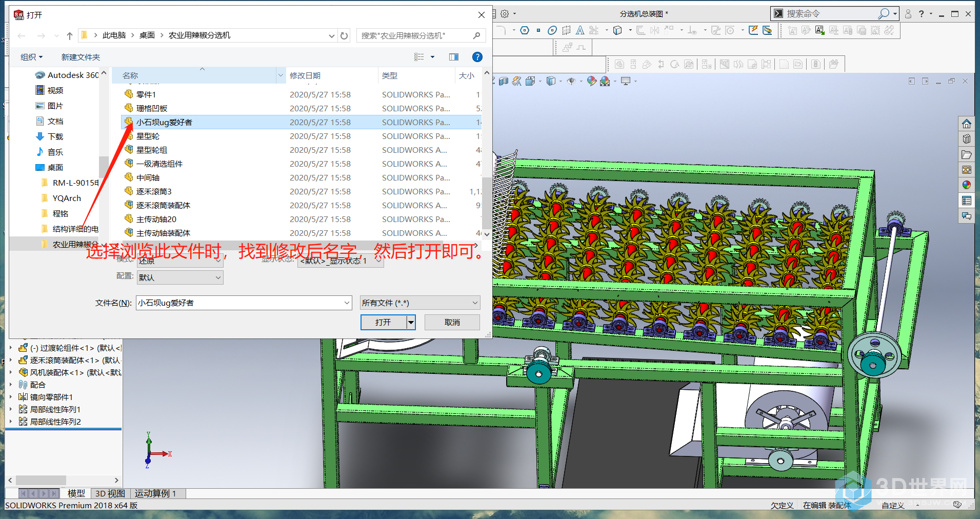The height and width of the screenshot is (519, 980).
Task: Click the Rapid Sketch icon
Action: 753,30
